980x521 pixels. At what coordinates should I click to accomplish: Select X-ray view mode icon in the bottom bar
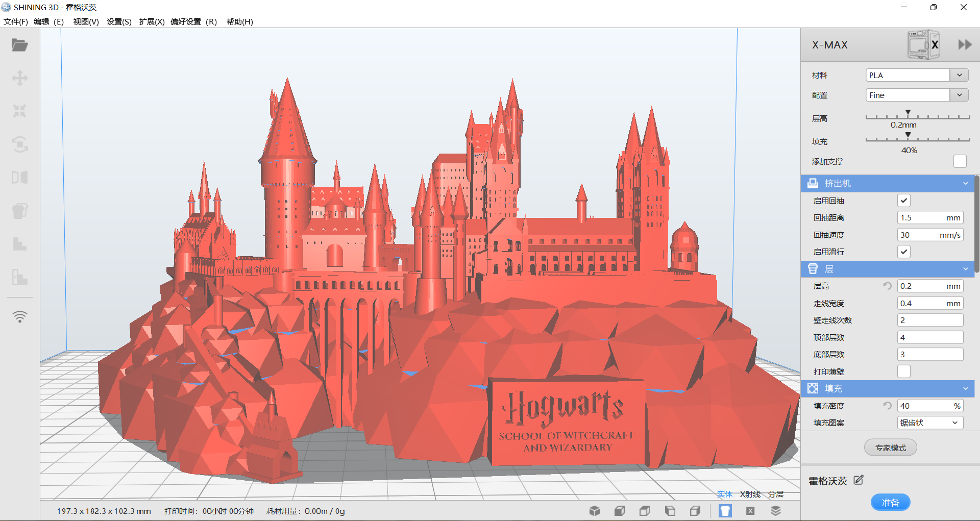tap(750, 511)
